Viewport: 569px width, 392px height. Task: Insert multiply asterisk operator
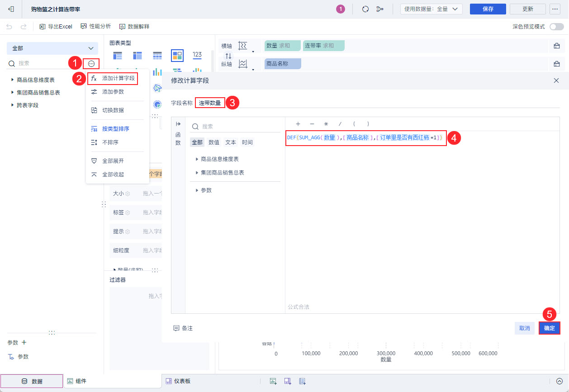click(326, 124)
